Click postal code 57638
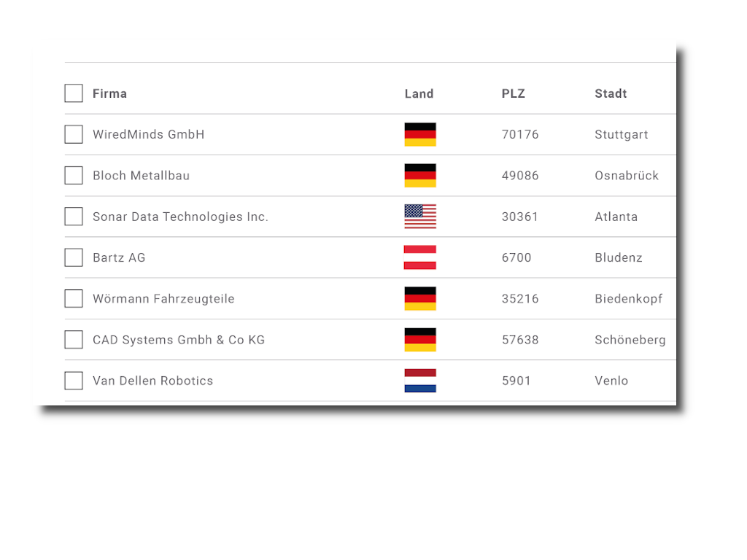The height and width of the screenshot is (560, 747). coord(520,340)
